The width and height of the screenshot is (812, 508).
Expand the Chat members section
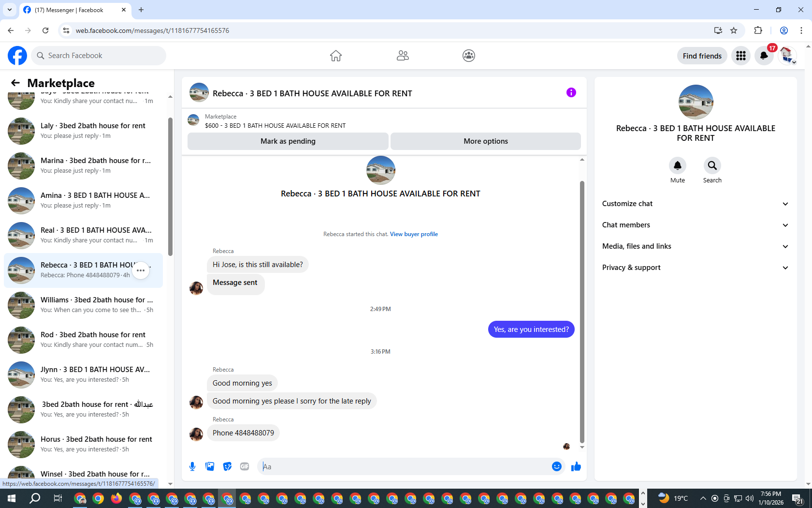click(x=696, y=225)
